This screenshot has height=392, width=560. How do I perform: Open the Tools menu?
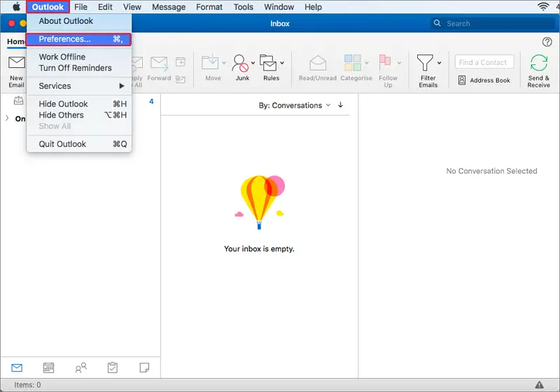(x=243, y=7)
